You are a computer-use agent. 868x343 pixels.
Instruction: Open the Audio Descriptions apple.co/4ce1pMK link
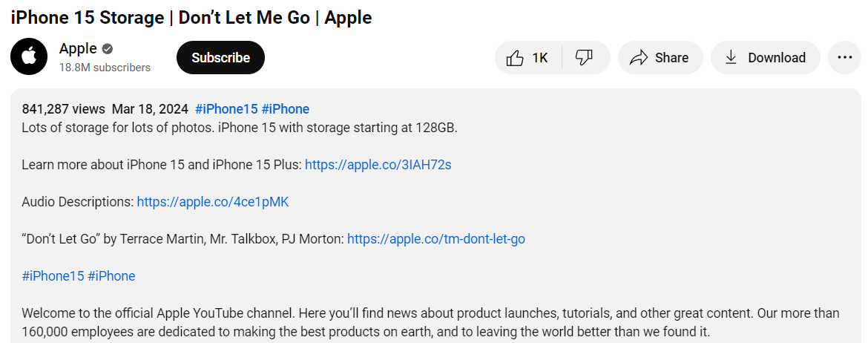tap(213, 202)
